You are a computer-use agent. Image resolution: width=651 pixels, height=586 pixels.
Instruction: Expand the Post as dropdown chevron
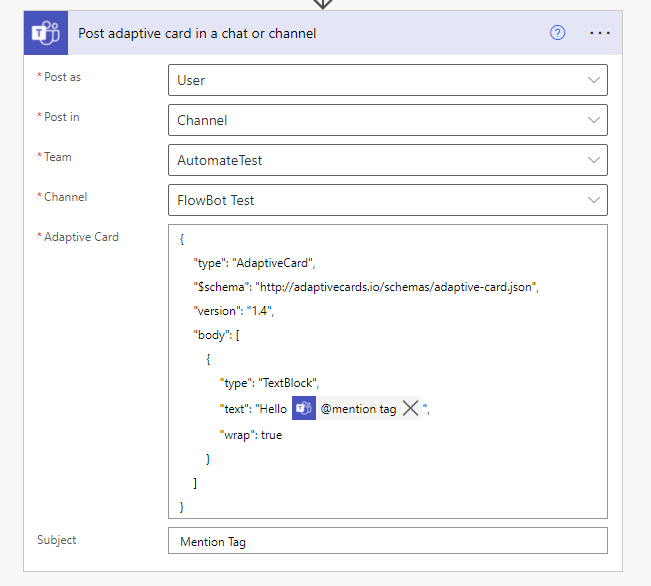point(595,80)
